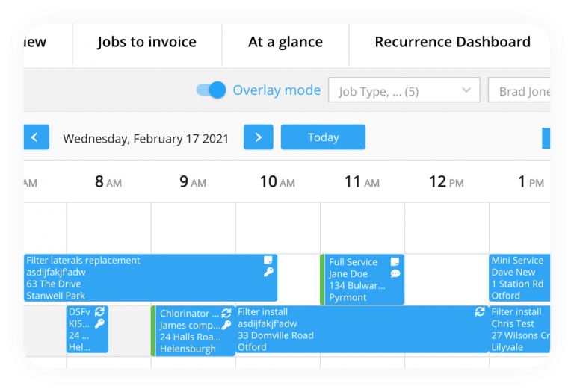Screen dimensions: 574x392
Task: Click key icon on Chlorinator job
Action: [226, 326]
